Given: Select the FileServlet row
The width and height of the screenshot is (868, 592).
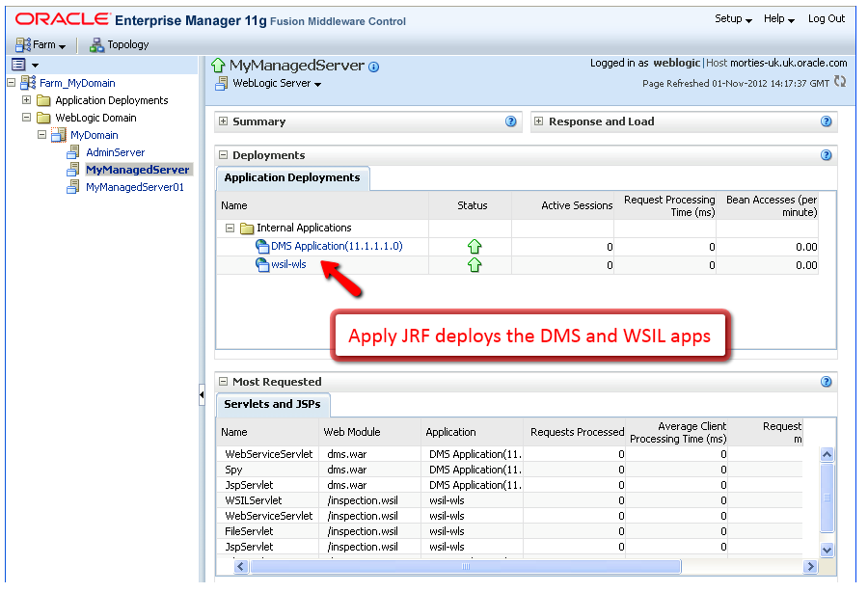Looking at the screenshot, I should coord(509,531).
